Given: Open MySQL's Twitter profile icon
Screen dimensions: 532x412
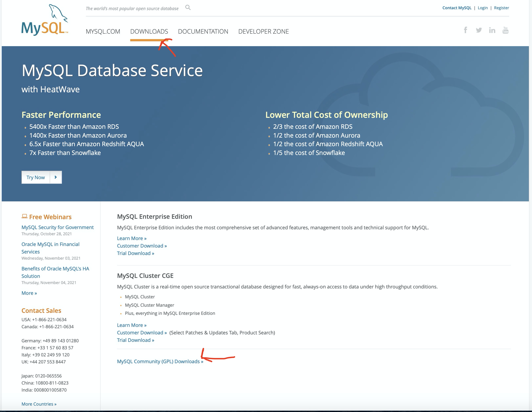Looking at the screenshot, I should 479,30.
